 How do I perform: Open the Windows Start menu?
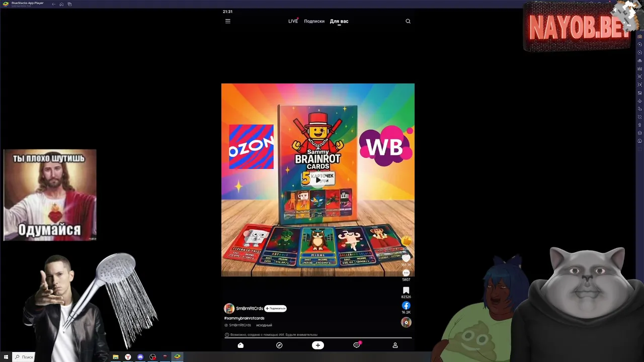6,357
